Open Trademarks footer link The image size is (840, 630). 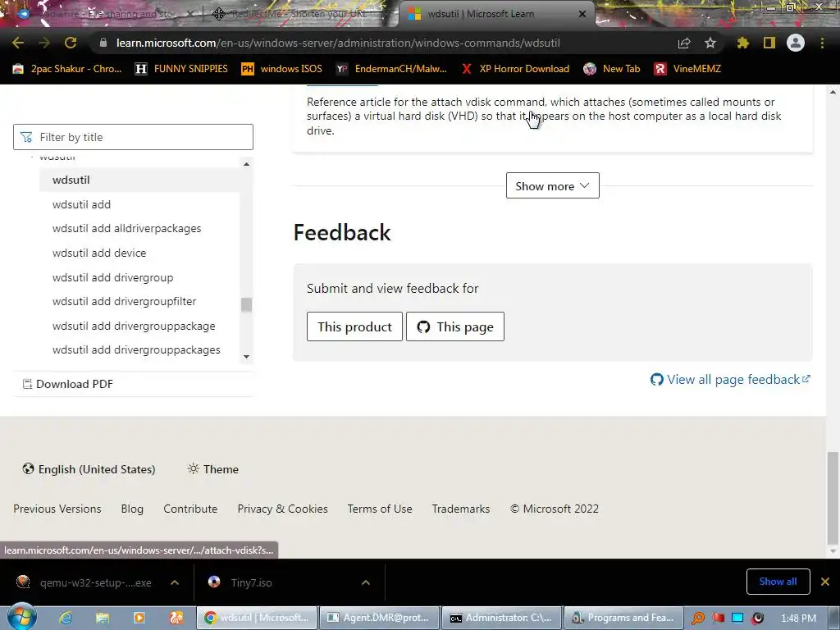coord(461,509)
